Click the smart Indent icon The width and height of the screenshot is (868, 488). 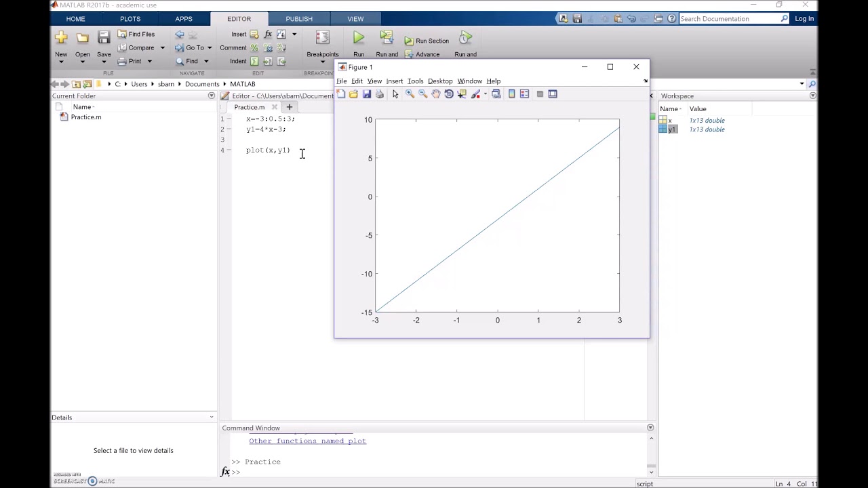pyautogui.click(x=254, y=61)
